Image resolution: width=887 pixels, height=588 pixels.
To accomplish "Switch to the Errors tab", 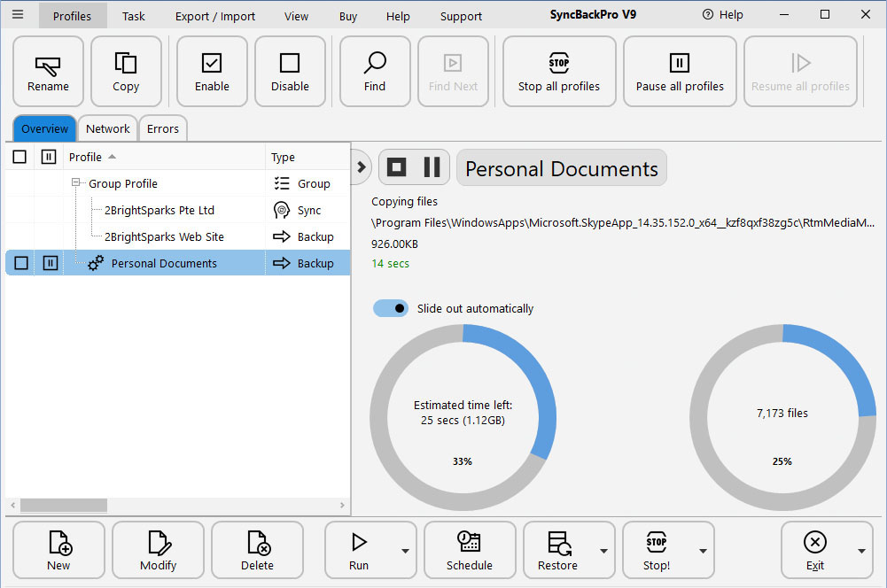I will 163,128.
